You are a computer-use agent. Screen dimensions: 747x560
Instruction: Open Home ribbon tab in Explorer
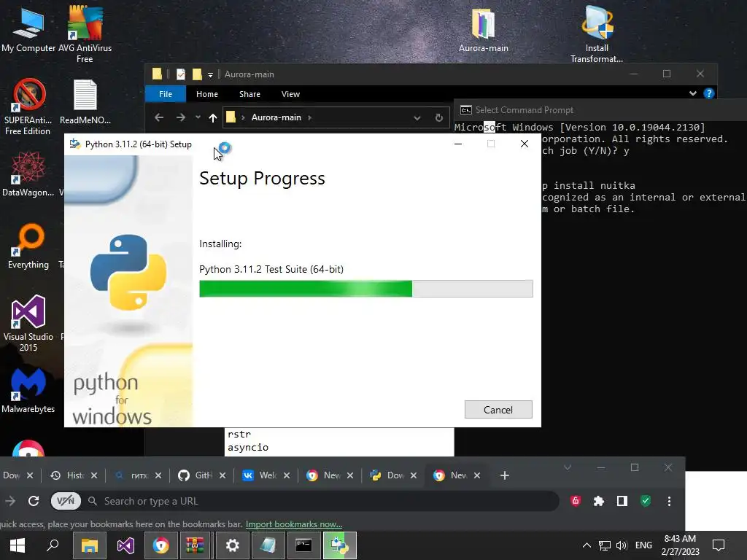[x=206, y=94]
